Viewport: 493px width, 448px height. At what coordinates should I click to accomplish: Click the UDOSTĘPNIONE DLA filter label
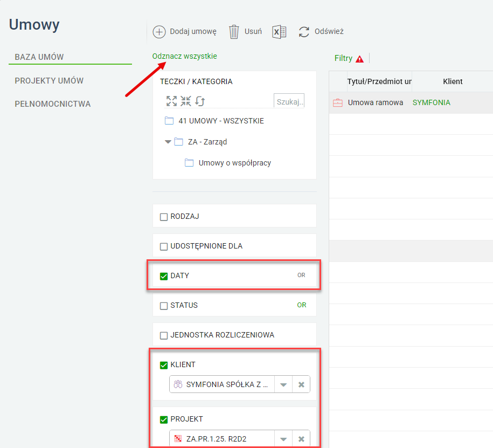pos(206,246)
